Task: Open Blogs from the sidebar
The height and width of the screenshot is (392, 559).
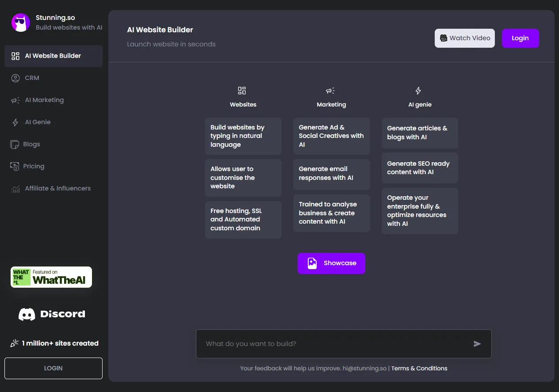Action: (54, 145)
